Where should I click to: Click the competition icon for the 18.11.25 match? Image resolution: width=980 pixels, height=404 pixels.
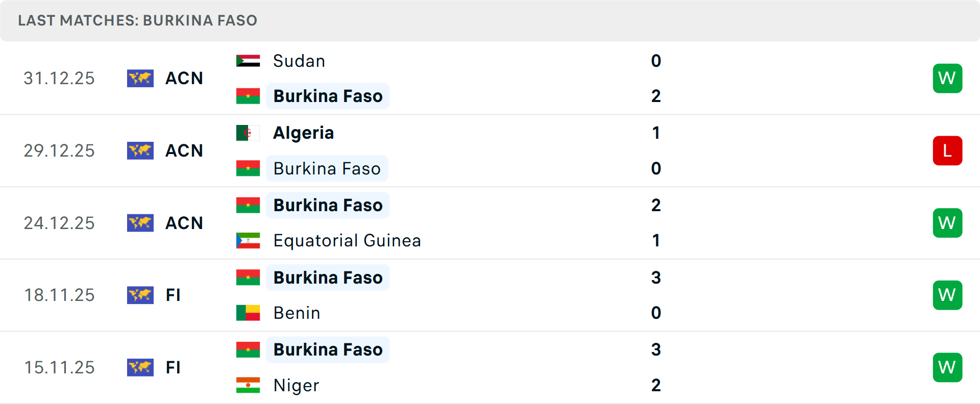point(140,295)
